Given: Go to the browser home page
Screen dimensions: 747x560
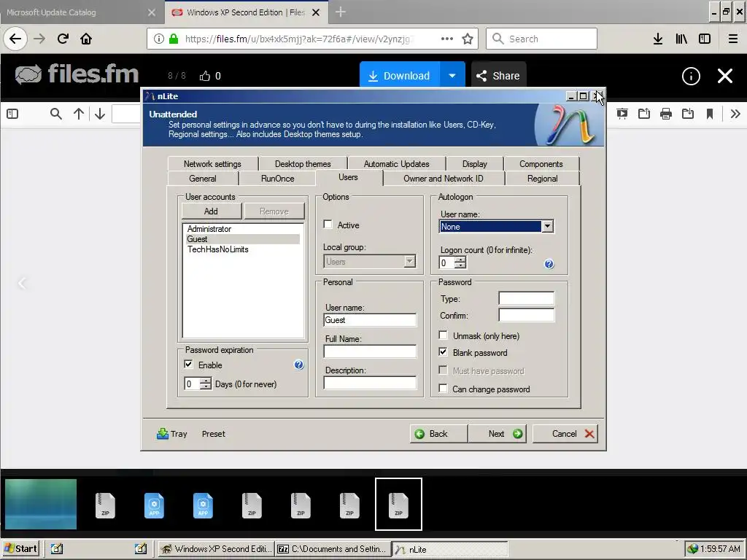Looking at the screenshot, I should pyautogui.click(x=86, y=39).
